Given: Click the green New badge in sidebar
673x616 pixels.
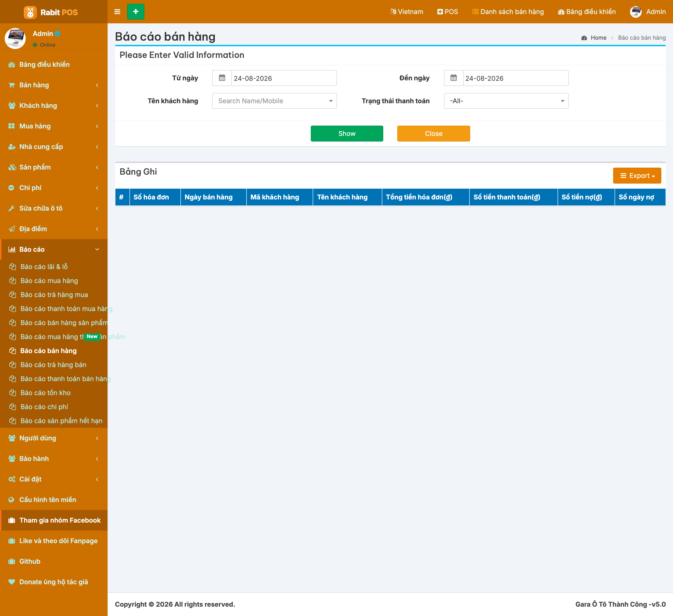Looking at the screenshot, I should pos(92,336).
